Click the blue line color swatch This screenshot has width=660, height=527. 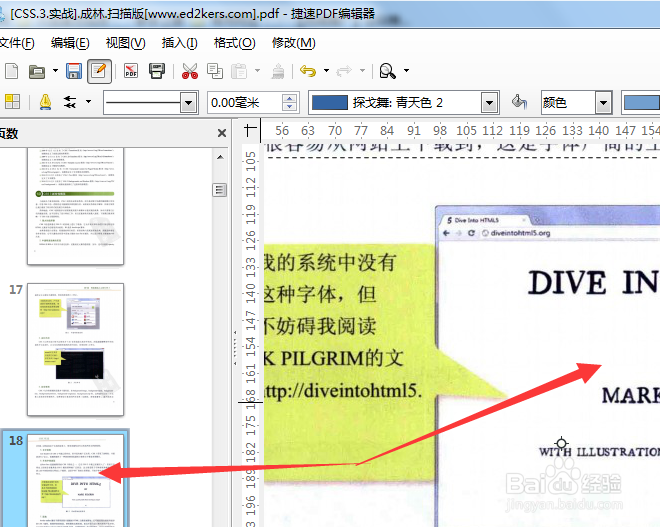329,103
